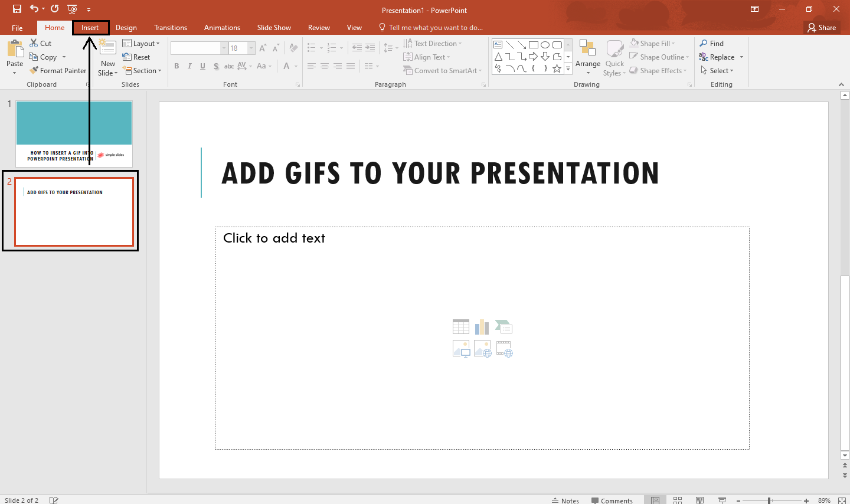This screenshot has height=504, width=850.
Task: Toggle bold formatting
Action: 176,66
